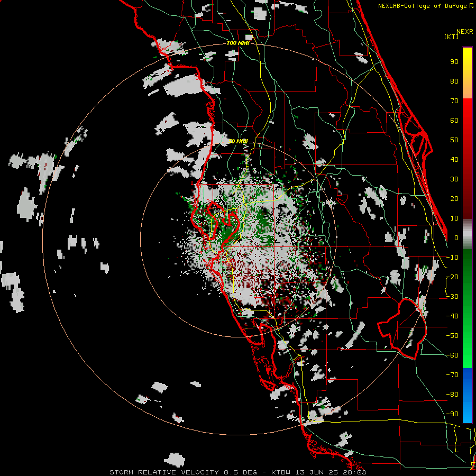Click the NEXR label above the color bar

[465, 32]
